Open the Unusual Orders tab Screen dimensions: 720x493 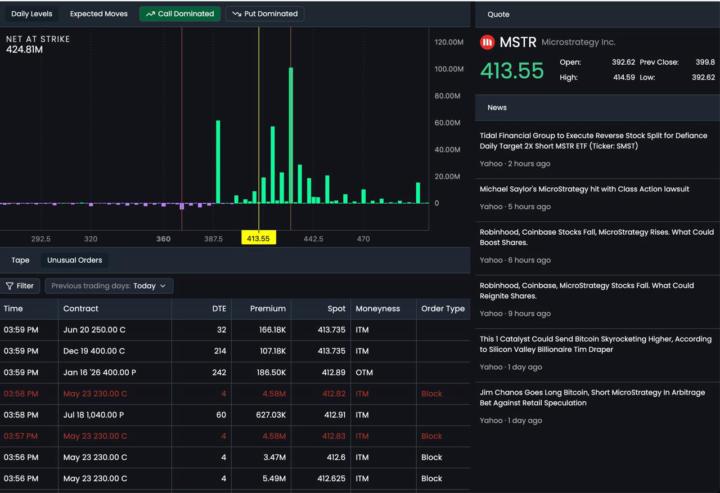[x=74, y=260]
